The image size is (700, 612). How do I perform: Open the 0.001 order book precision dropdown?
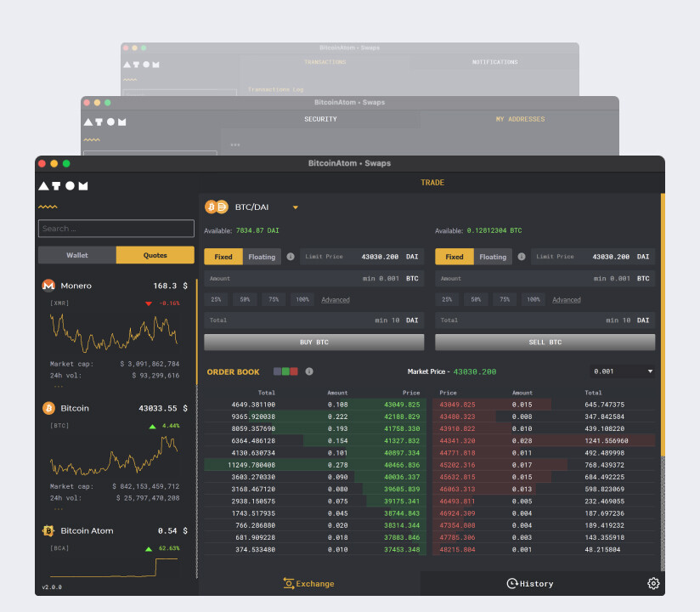[623, 371]
